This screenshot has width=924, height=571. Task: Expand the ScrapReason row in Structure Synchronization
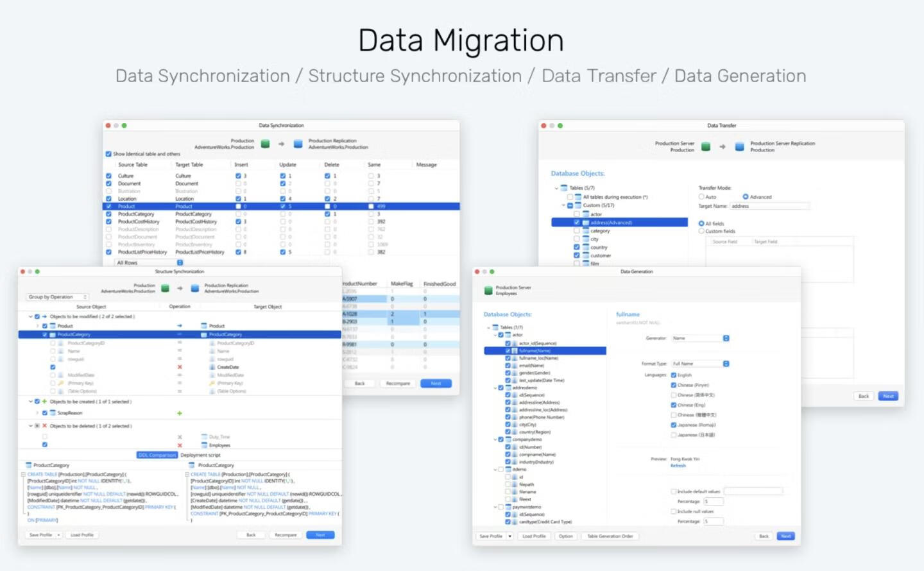click(37, 413)
